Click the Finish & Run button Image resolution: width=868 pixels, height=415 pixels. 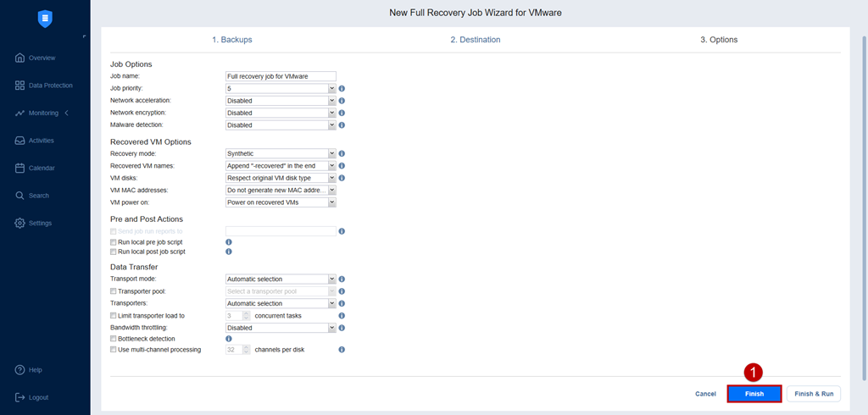click(814, 394)
